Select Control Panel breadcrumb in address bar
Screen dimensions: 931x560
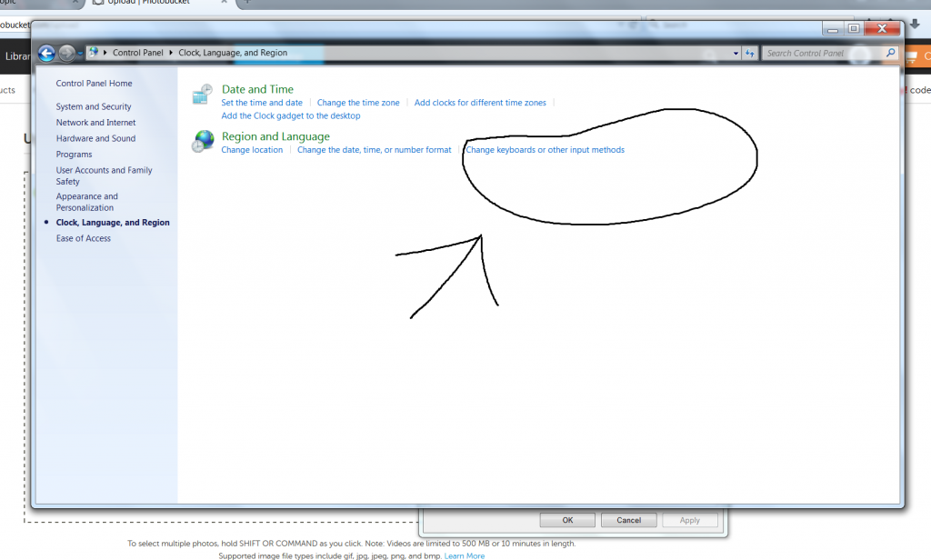point(138,53)
